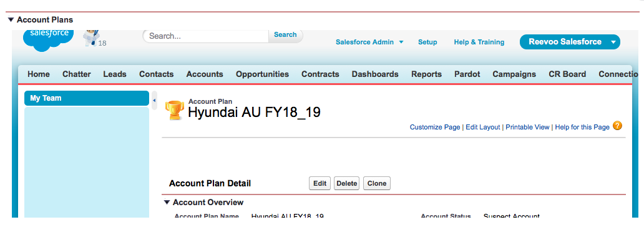Click into the Search input field
The image size is (644, 227).
pyautogui.click(x=206, y=36)
